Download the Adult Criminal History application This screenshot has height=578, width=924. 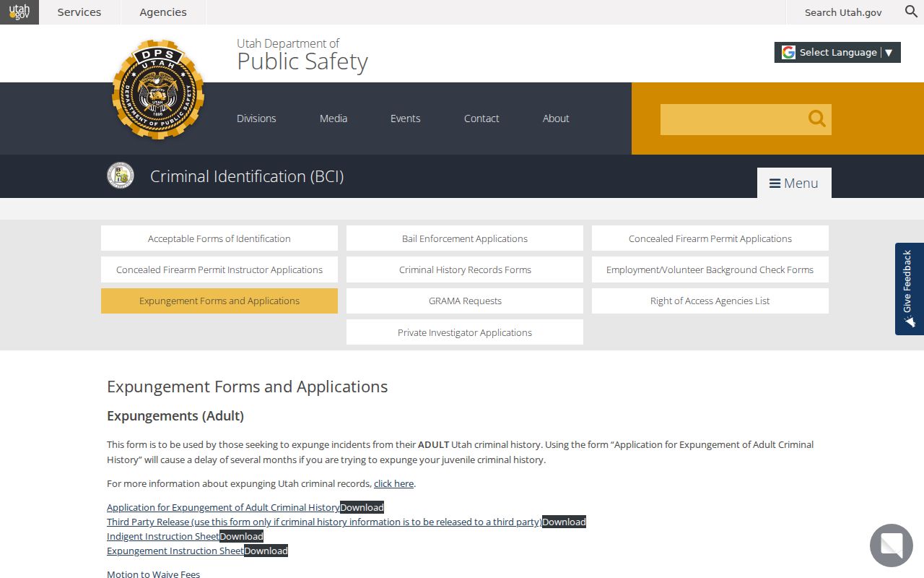(362, 507)
